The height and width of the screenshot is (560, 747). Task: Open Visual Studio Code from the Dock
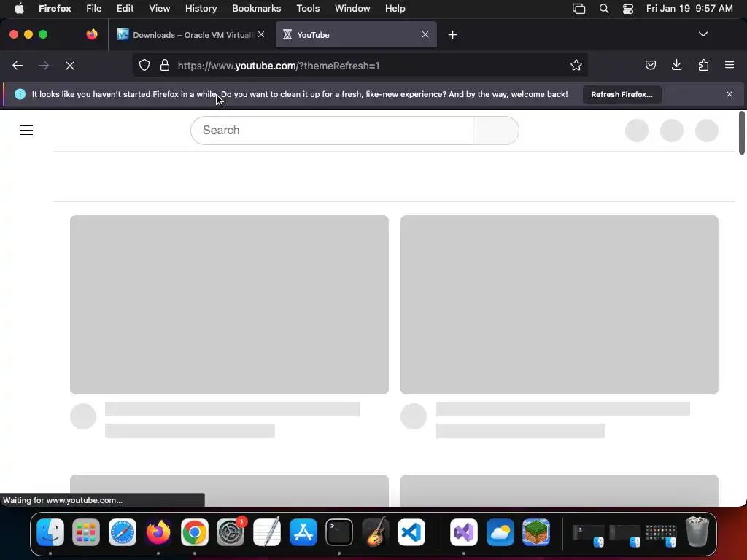point(411,532)
